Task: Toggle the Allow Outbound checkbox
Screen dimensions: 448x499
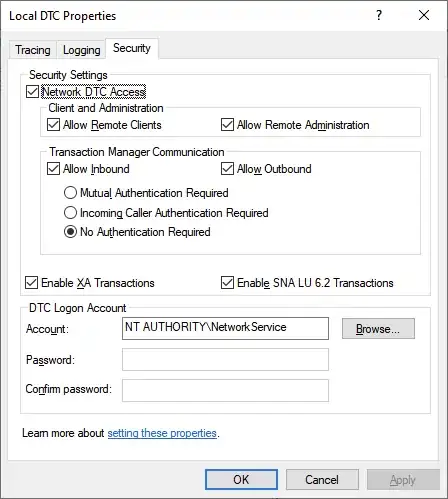Action: click(227, 169)
